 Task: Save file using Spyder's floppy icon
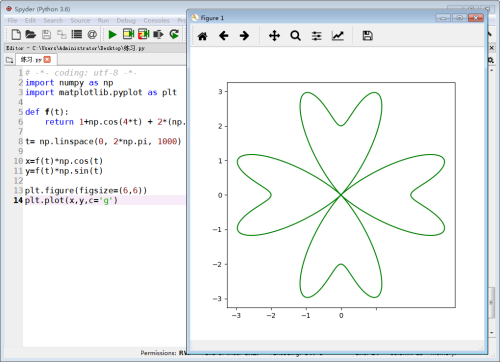coord(46,34)
